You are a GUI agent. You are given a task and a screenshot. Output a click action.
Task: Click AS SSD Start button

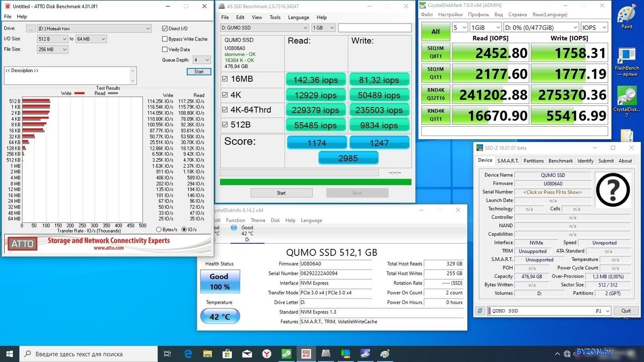coord(281,193)
